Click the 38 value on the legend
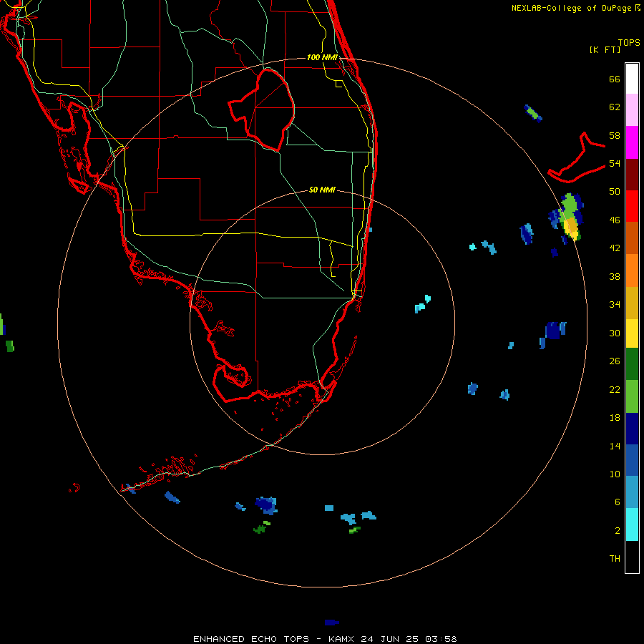644x644 pixels. click(x=615, y=276)
